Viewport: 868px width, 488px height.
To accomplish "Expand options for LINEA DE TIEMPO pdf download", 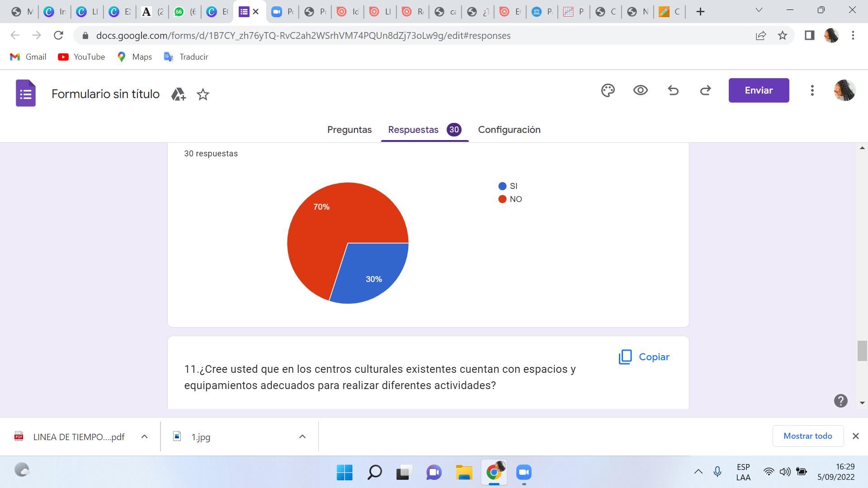I will [x=144, y=436].
